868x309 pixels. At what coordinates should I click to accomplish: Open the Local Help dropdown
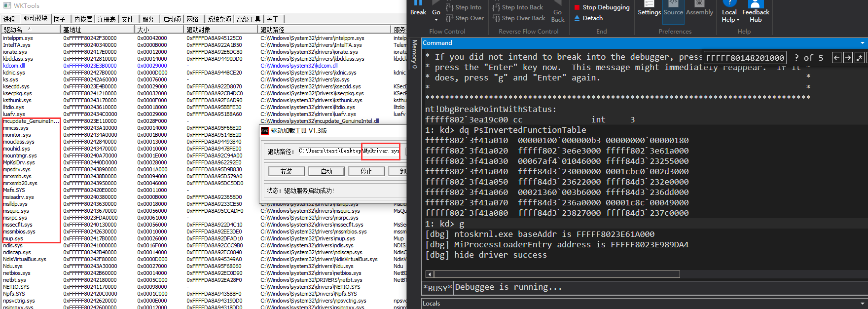(729, 16)
